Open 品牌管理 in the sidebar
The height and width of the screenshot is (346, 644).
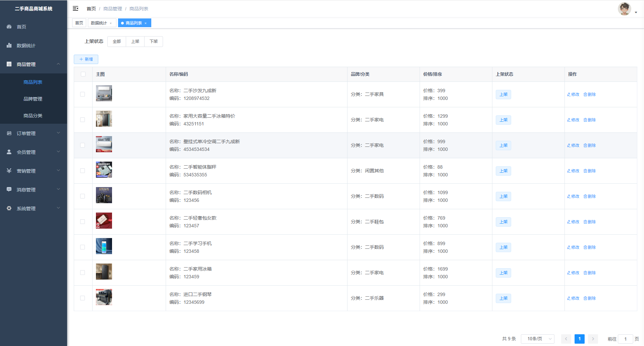(33, 99)
